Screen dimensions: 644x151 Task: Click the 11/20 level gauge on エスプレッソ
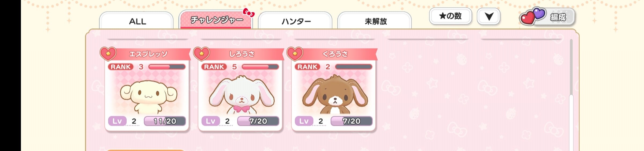pyautogui.click(x=165, y=121)
